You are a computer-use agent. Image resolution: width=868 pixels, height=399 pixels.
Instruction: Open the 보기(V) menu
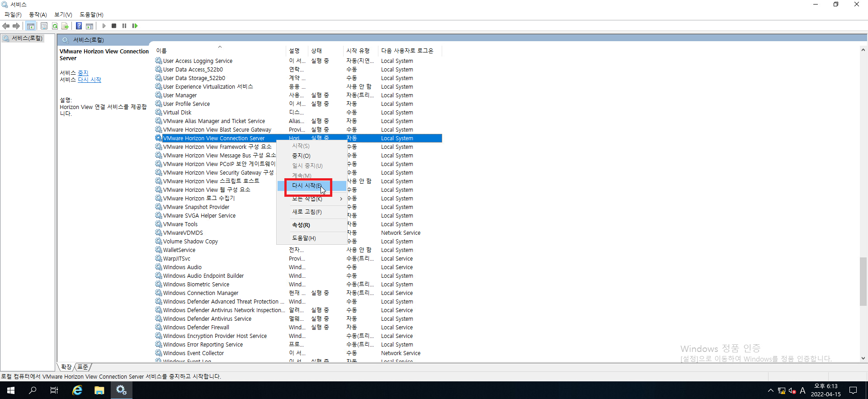pos(63,15)
